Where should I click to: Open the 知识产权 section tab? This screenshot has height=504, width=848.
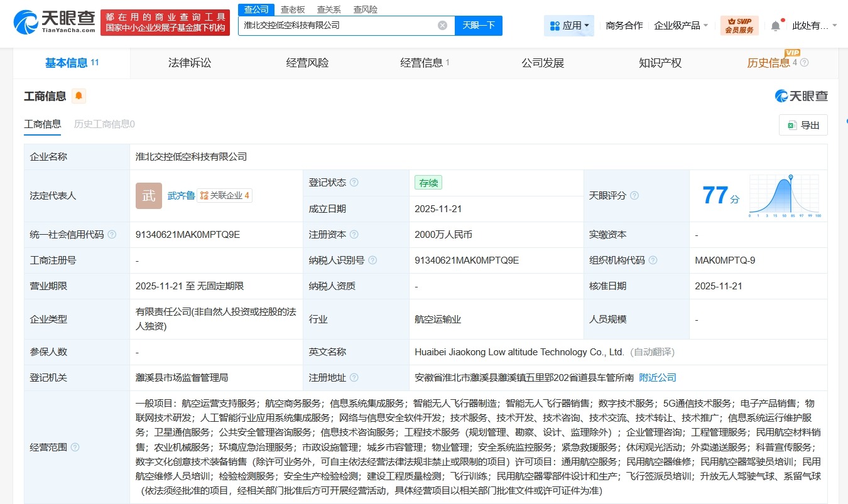pyautogui.click(x=660, y=62)
